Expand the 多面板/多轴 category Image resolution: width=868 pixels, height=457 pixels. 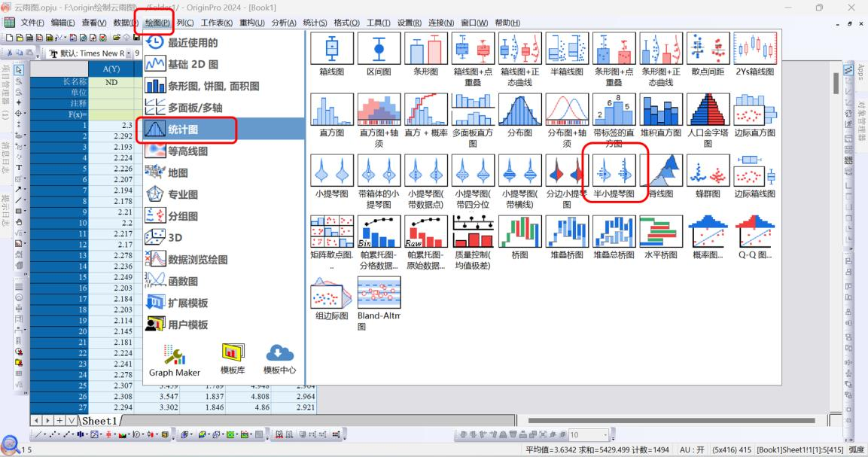pos(224,108)
